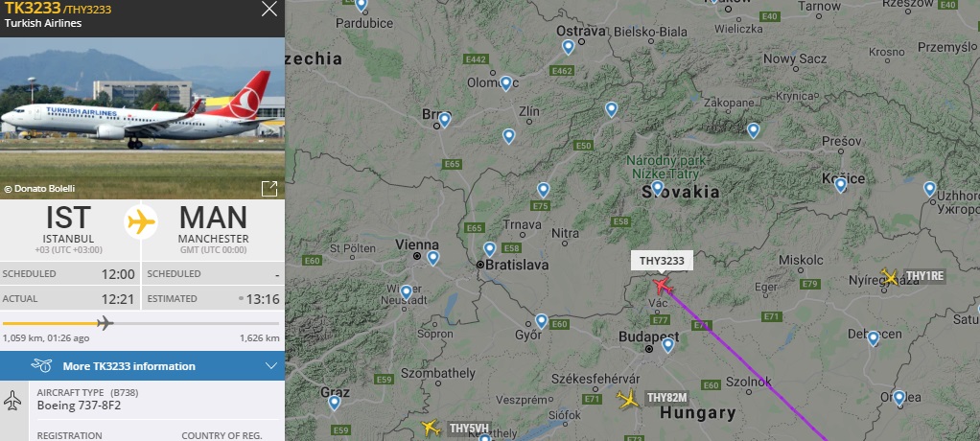Click the Vienna airport pin marker
Image resolution: width=980 pixels, height=441 pixels.
pos(433,258)
